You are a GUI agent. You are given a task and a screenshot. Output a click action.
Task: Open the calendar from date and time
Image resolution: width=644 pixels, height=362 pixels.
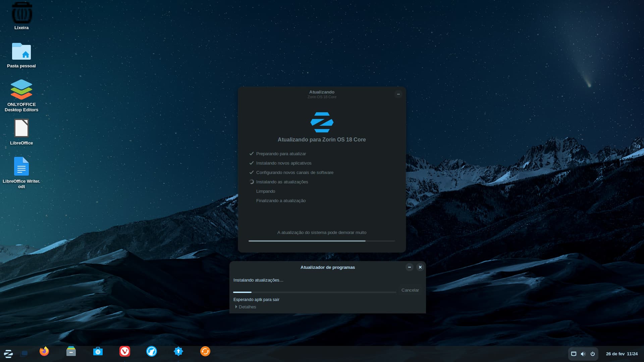tap(622, 354)
